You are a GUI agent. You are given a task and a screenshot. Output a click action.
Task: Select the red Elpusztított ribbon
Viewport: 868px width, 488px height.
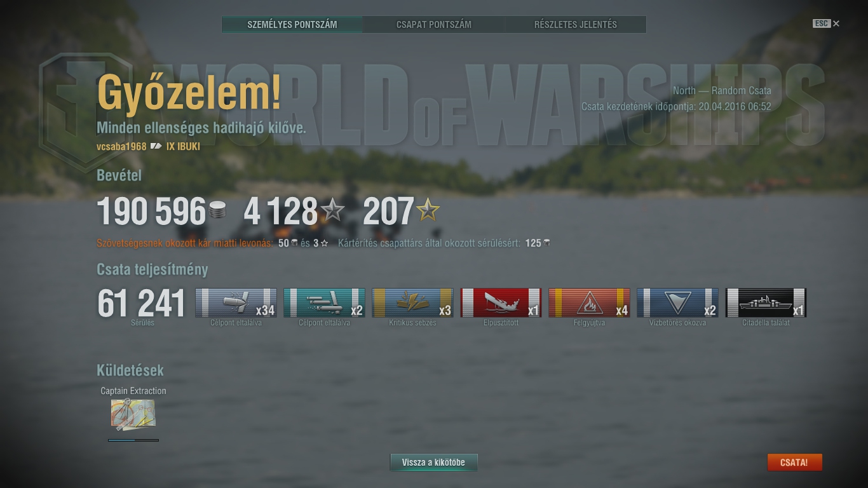point(501,302)
